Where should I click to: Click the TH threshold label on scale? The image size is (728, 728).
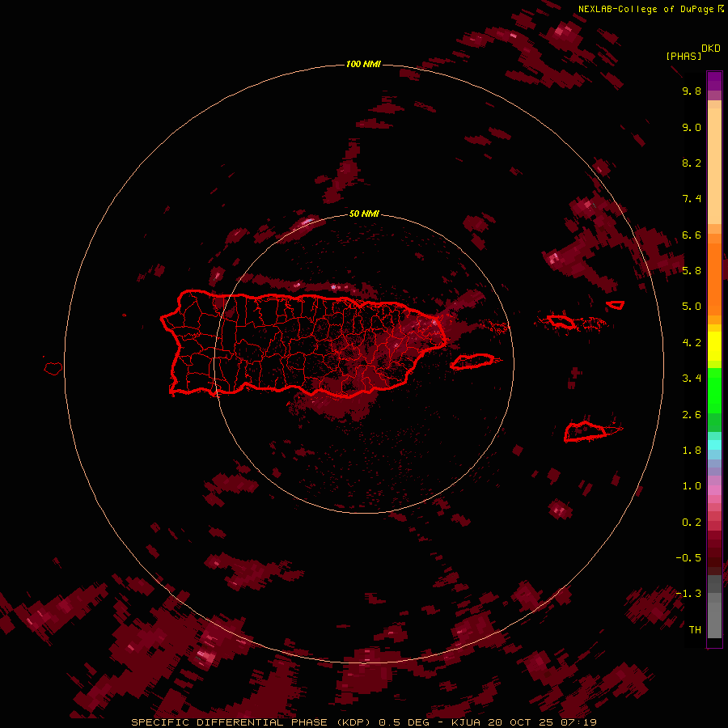click(x=695, y=630)
